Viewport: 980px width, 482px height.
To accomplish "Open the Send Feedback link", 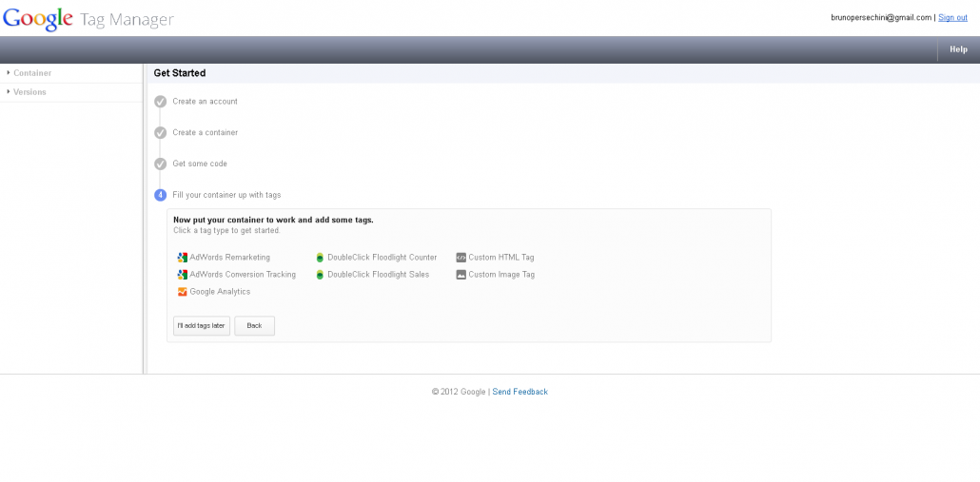I will [519, 392].
